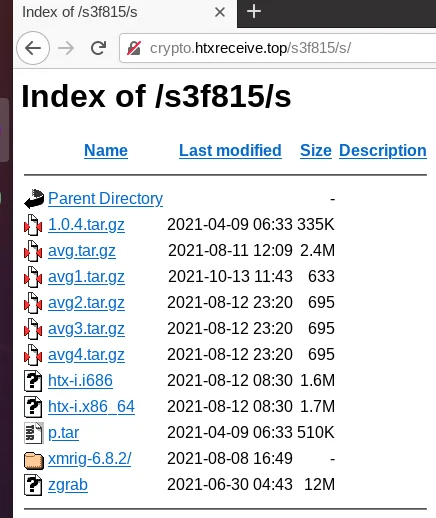Click the archive icon beside avg1.tar.gz

(33, 277)
